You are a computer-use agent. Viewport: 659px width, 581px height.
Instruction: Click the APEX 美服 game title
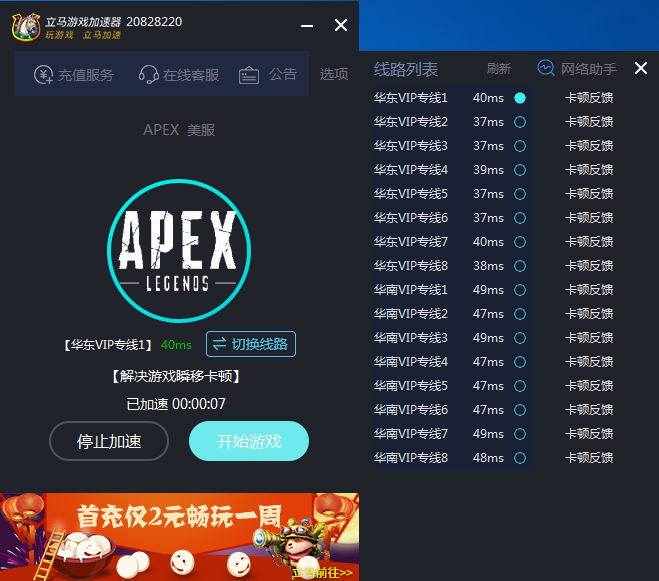(179, 130)
